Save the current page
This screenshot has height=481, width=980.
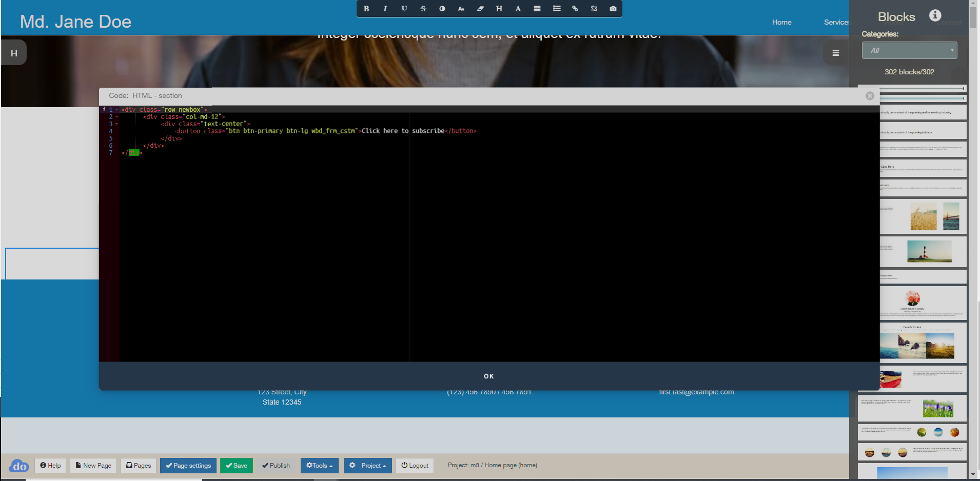tap(237, 466)
